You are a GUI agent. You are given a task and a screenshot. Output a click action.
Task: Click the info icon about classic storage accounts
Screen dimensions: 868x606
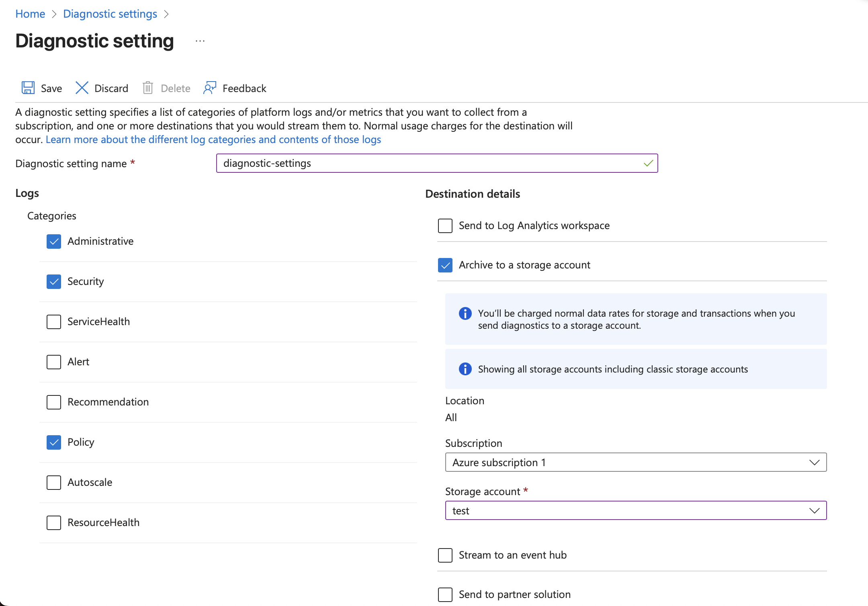(x=465, y=369)
